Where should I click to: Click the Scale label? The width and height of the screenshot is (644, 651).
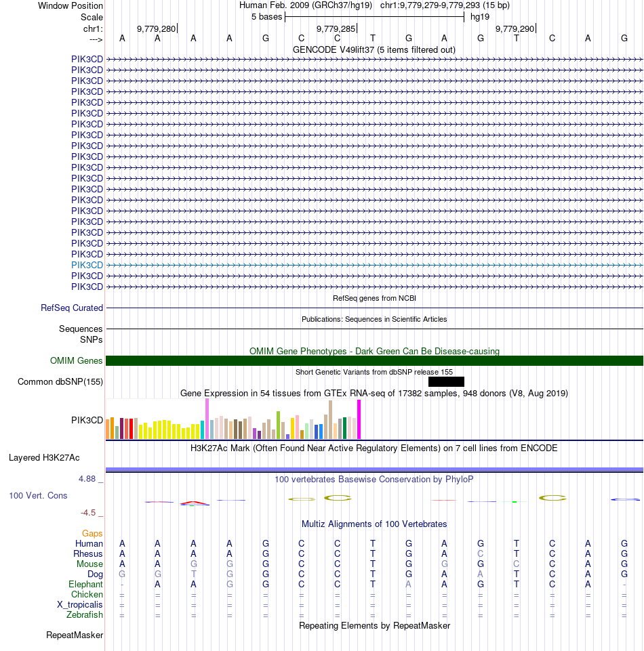(92, 17)
